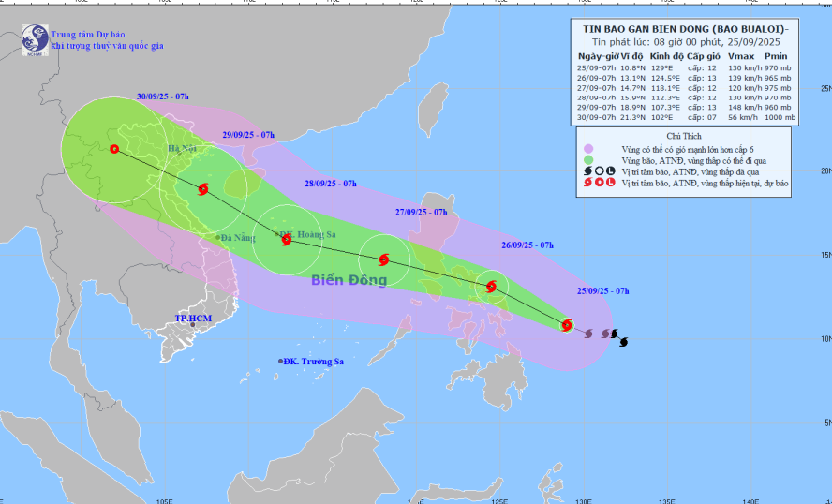Click the green circle swatch in the legend
832x504 pixels.
click(x=587, y=160)
